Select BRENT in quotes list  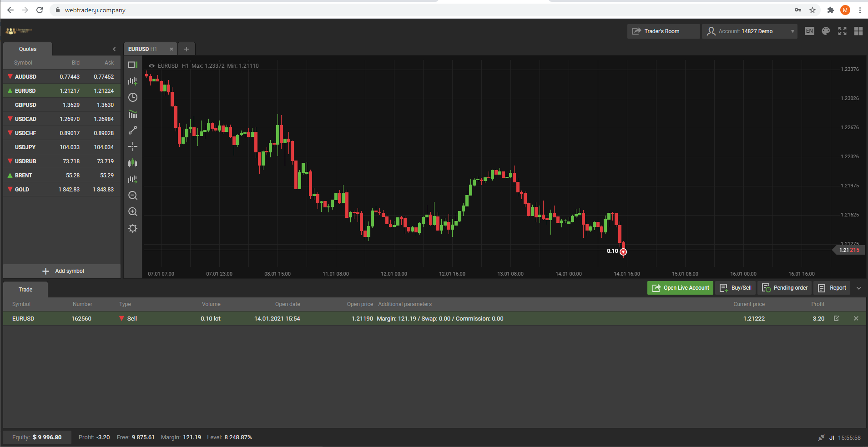tap(62, 176)
